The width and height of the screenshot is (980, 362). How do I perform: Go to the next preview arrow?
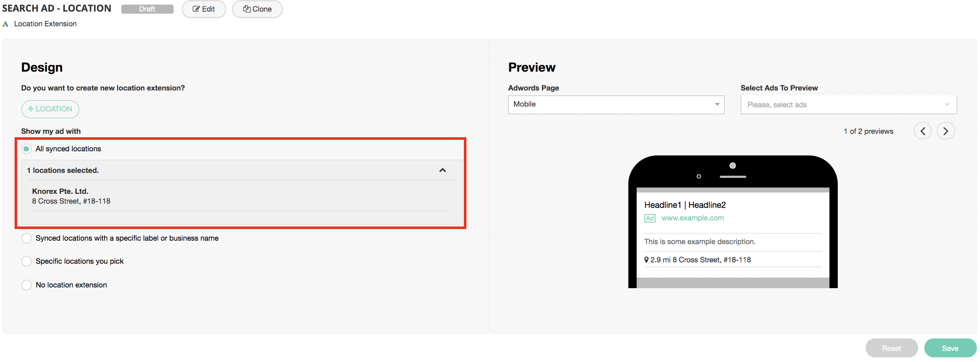coord(945,131)
